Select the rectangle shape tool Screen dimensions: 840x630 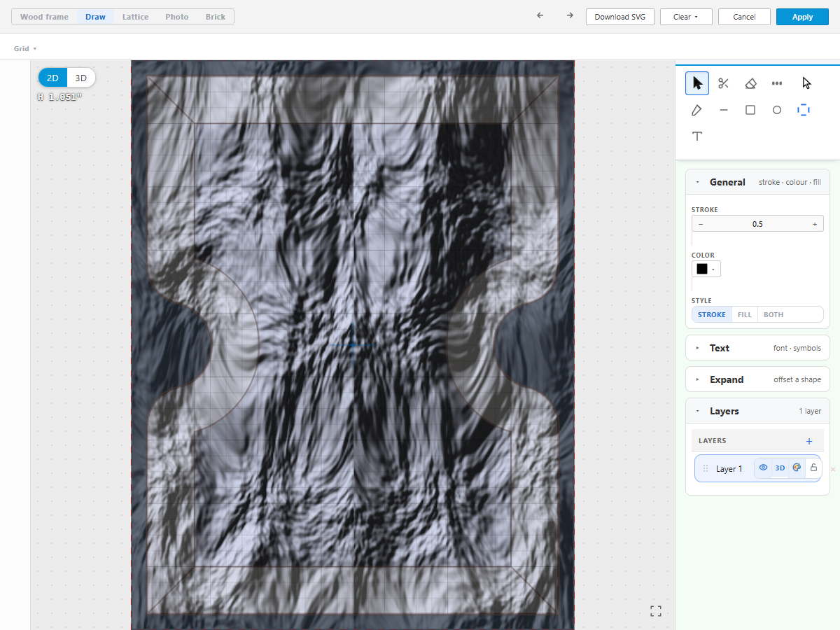click(750, 110)
